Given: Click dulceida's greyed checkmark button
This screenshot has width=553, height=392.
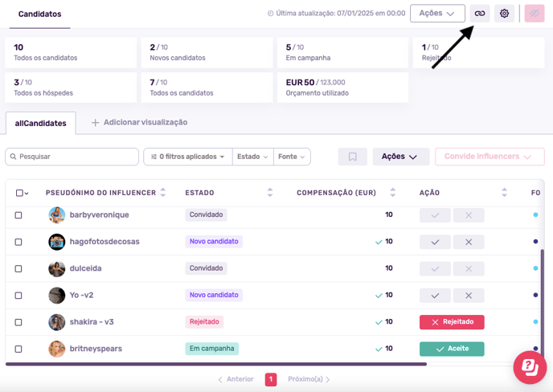Looking at the screenshot, I should (x=435, y=269).
